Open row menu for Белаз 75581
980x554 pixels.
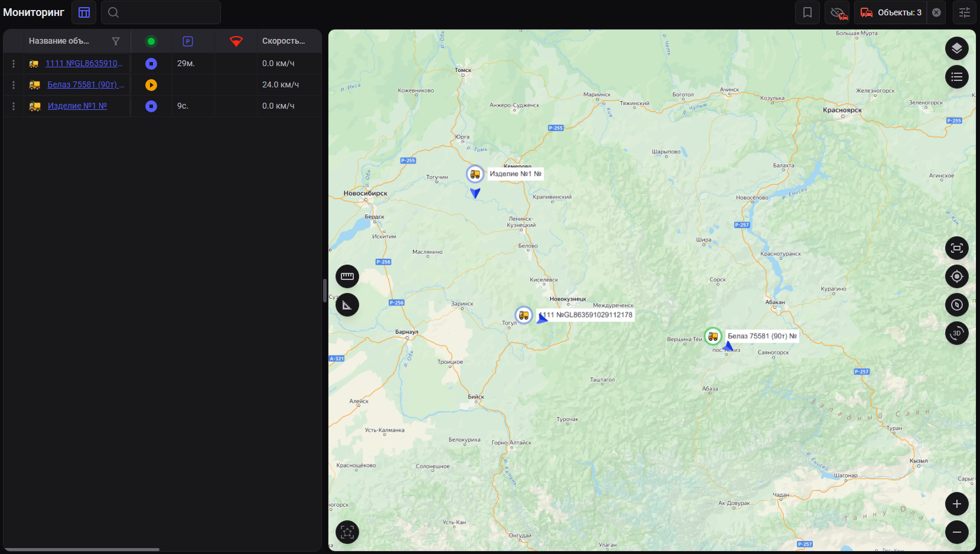coord(14,85)
